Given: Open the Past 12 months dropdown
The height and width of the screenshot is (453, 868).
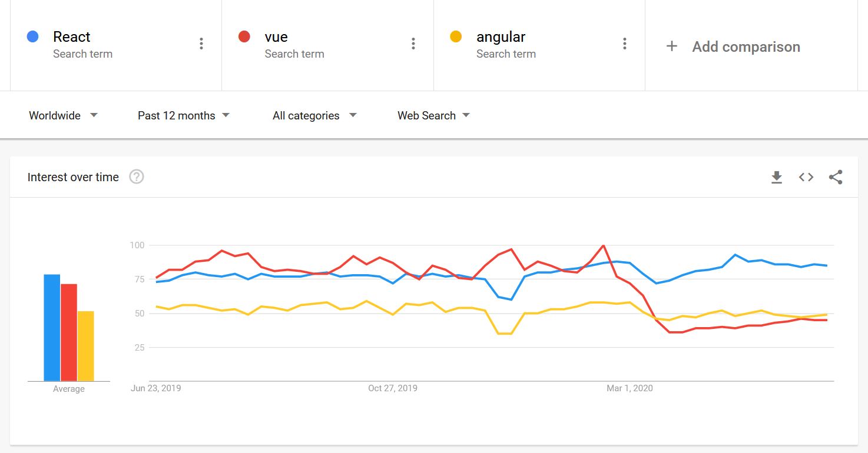Looking at the screenshot, I should click(183, 115).
